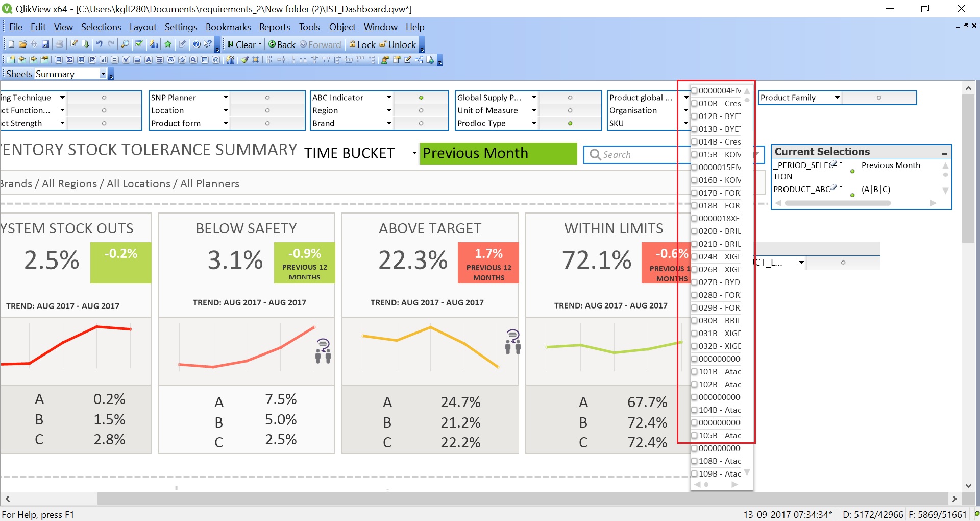Image resolution: width=980 pixels, height=521 pixels.
Task: Click the green Previous Month box
Action: [x=498, y=153]
